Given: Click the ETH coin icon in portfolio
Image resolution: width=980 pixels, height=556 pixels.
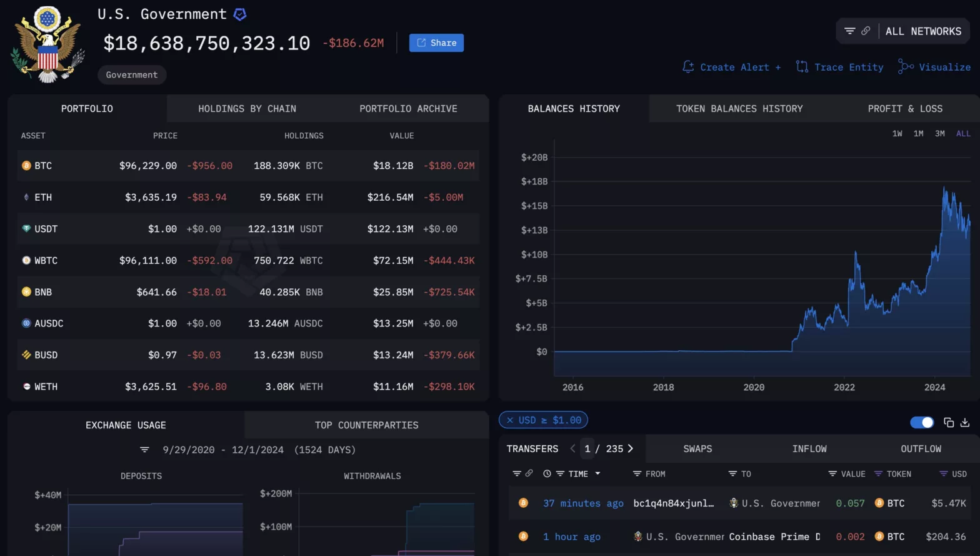Looking at the screenshot, I should point(26,197).
